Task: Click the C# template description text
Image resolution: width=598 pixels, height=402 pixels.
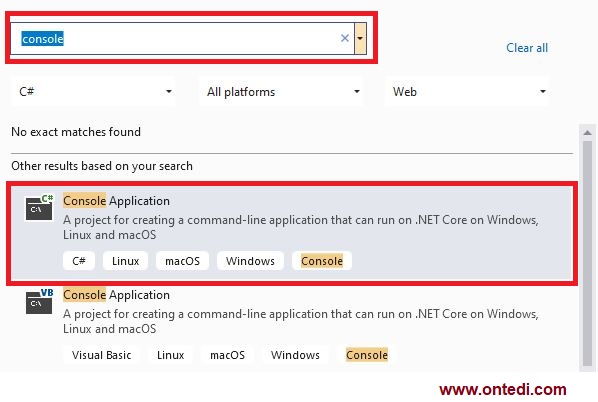Action: (x=301, y=227)
